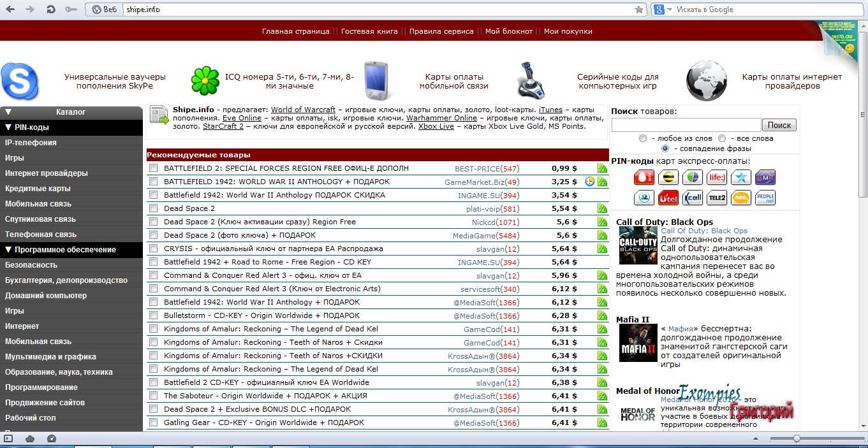Check the Gatling Gear CD-KEY row

[153, 423]
